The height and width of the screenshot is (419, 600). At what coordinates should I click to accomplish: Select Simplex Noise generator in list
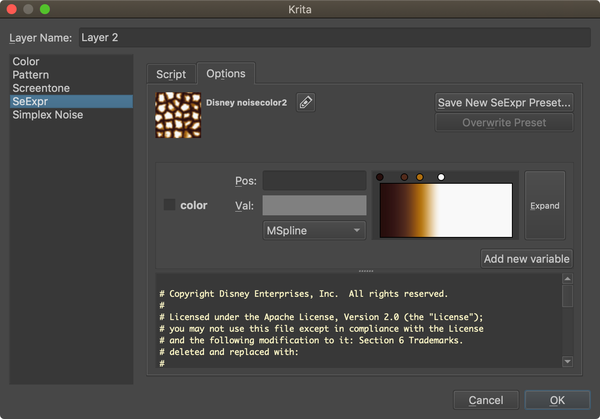pos(48,115)
